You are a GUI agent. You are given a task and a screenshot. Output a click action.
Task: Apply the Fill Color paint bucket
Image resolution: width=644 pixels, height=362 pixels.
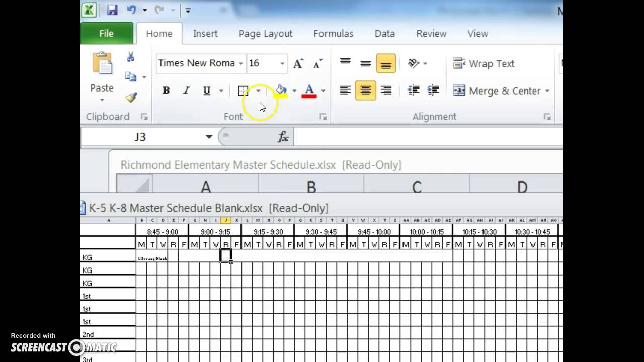coord(281,91)
